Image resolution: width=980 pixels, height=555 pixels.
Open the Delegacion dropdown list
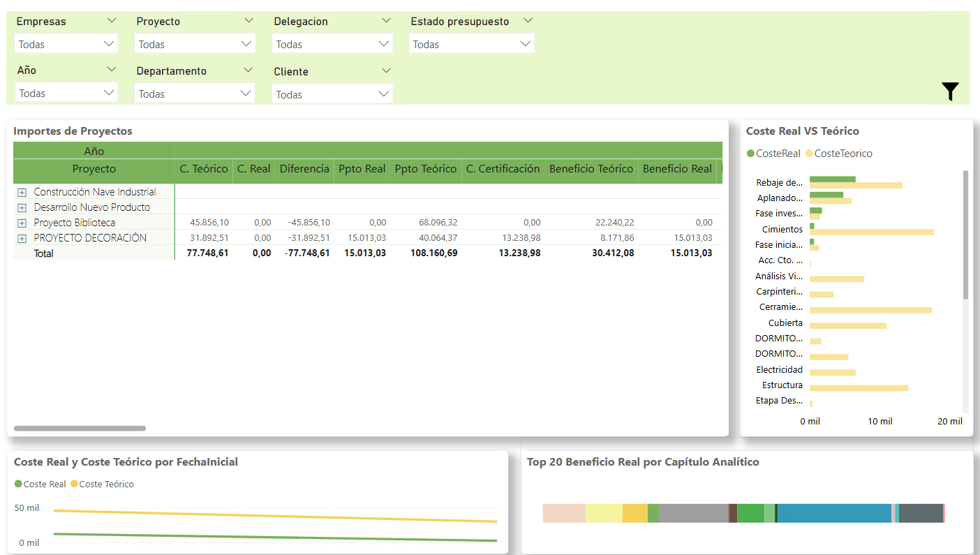[332, 44]
